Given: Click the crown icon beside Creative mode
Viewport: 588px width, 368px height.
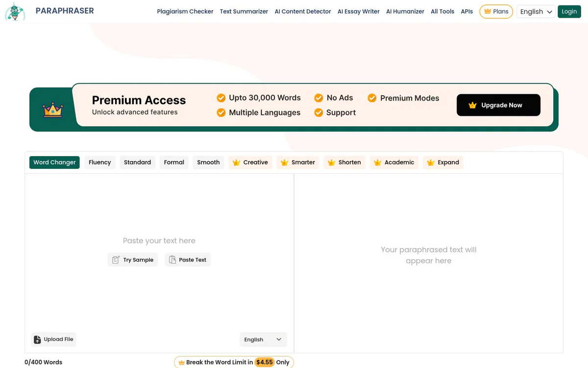Looking at the screenshot, I should point(236,162).
